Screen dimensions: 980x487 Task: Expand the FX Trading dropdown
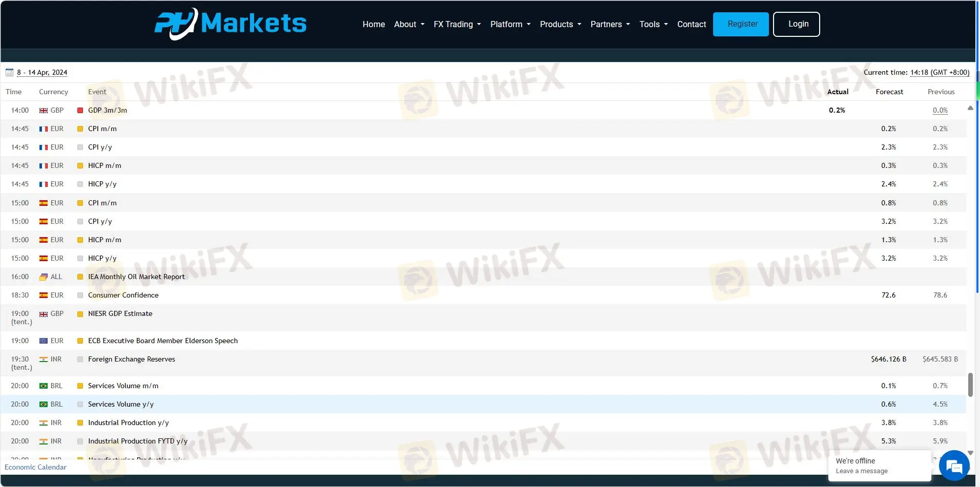point(457,25)
